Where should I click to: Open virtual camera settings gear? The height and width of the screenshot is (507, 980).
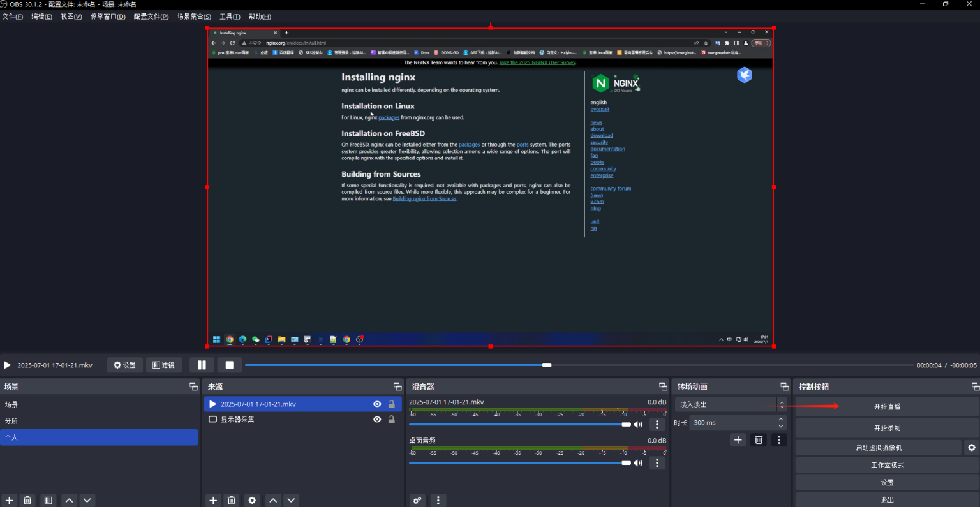click(971, 448)
